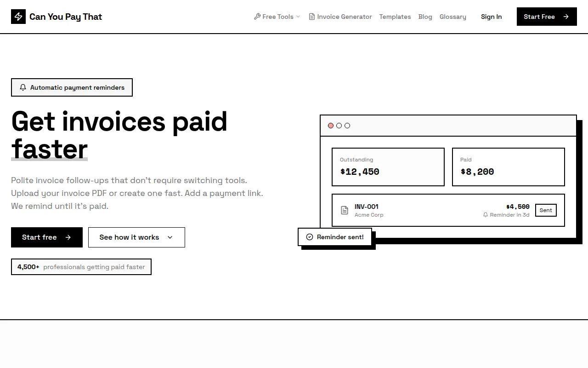This screenshot has height=368, width=588.
Task: Open the Blog link in navigation
Action: [x=425, y=17]
